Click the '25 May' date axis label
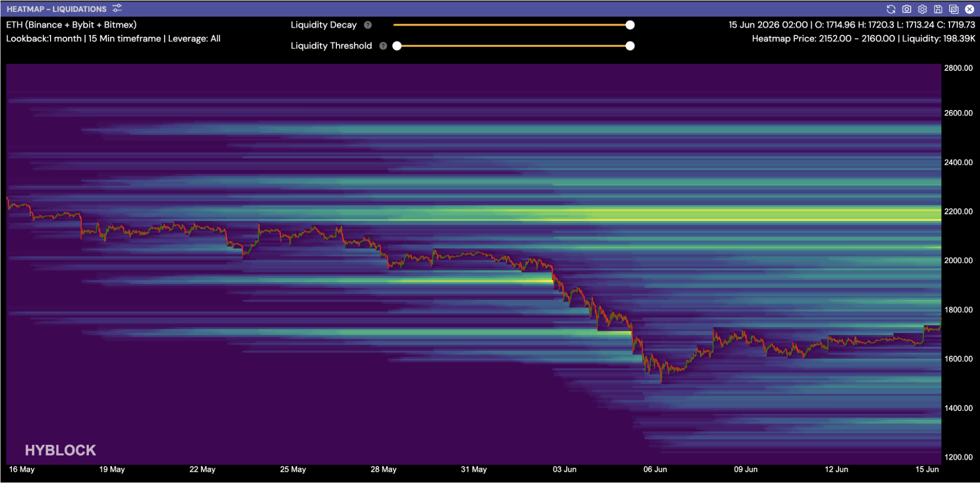Image resolution: width=980 pixels, height=483 pixels. pyautogui.click(x=293, y=469)
